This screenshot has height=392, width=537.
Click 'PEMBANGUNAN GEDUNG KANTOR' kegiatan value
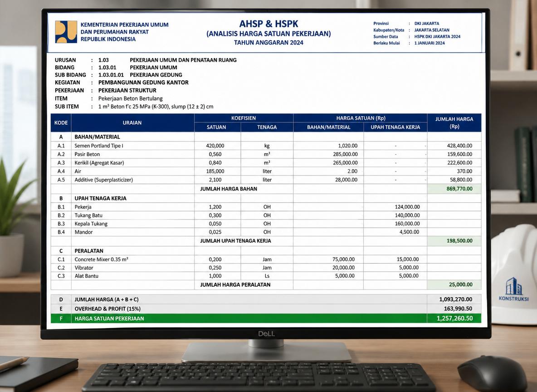pos(143,82)
